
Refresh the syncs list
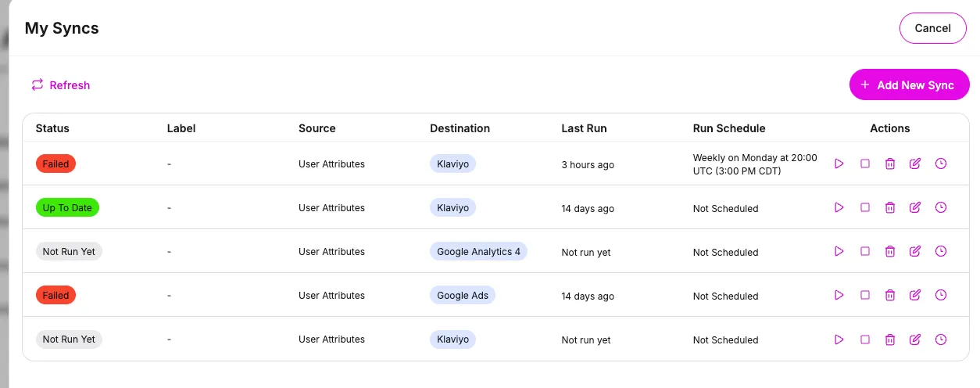point(60,85)
